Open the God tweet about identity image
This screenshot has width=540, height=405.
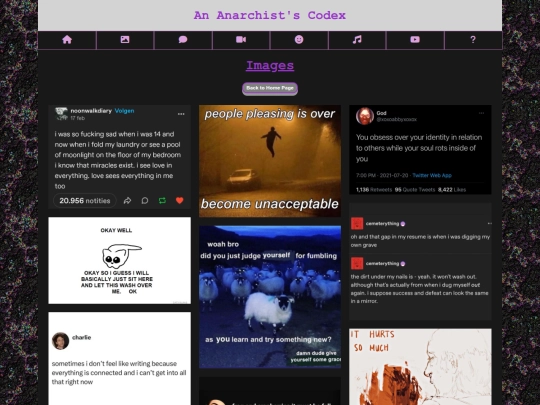pyautogui.click(x=420, y=149)
